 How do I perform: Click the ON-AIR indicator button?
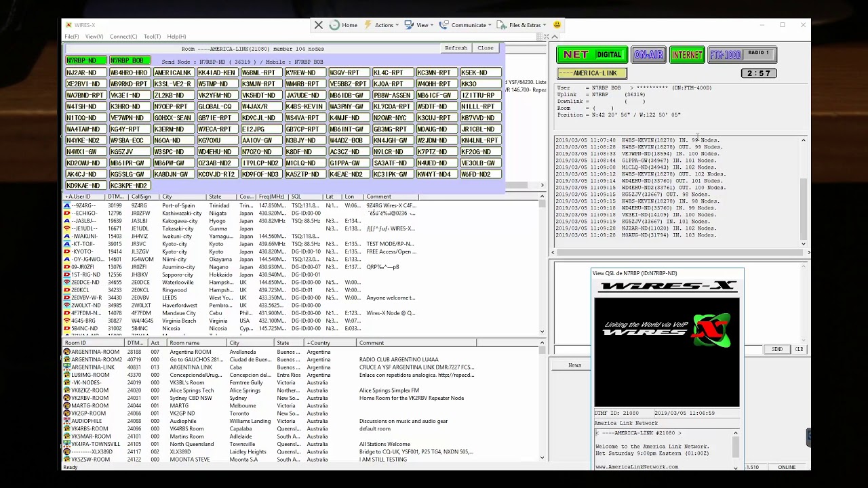[648, 55]
